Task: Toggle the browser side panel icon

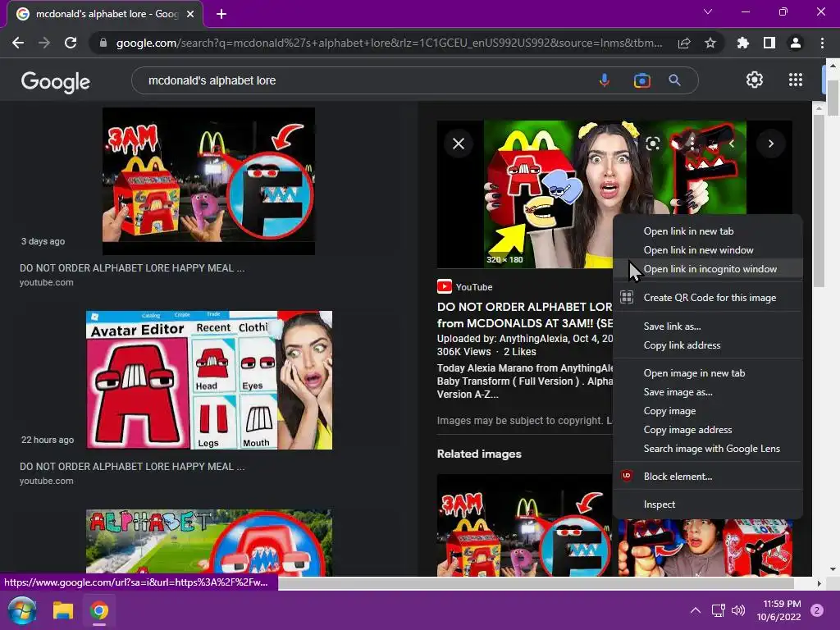Action: [769, 43]
